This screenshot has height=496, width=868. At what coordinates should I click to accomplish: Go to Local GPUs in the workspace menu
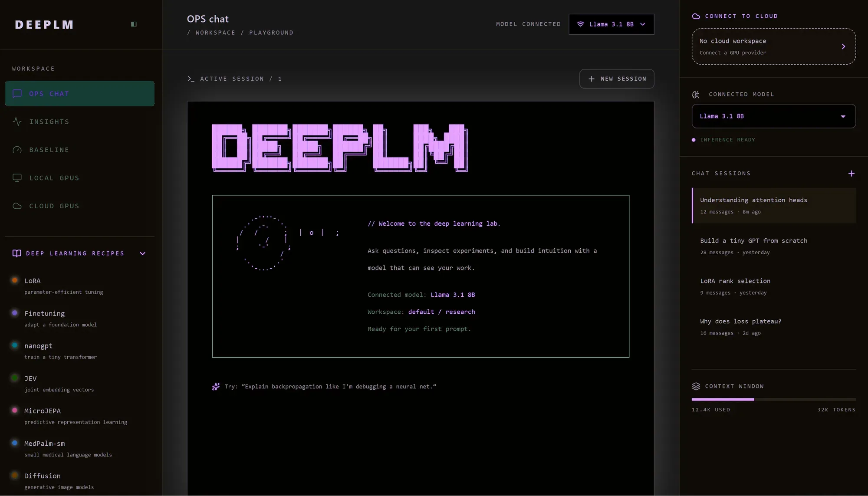point(79,178)
